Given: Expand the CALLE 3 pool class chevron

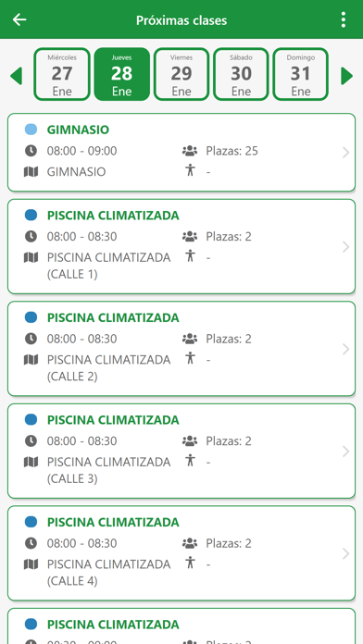Looking at the screenshot, I should [345, 452].
